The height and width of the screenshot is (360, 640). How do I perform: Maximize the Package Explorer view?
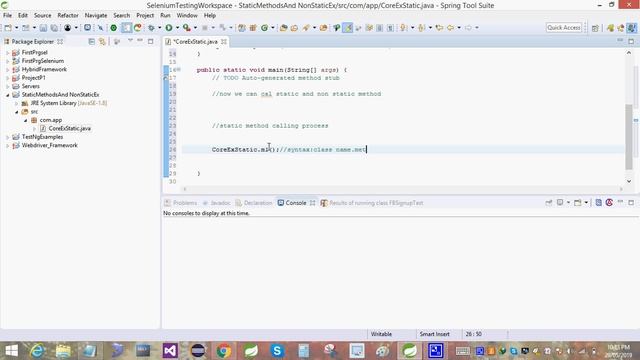click(151, 41)
